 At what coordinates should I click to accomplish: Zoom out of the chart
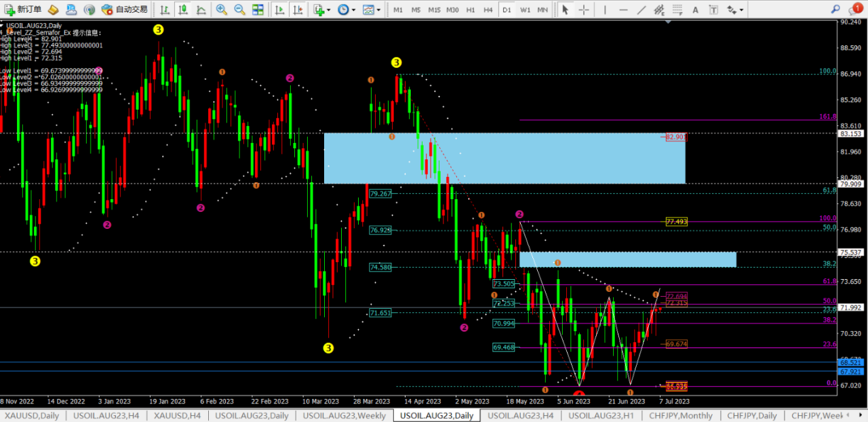pyautogui.click(x=239, y=9)
